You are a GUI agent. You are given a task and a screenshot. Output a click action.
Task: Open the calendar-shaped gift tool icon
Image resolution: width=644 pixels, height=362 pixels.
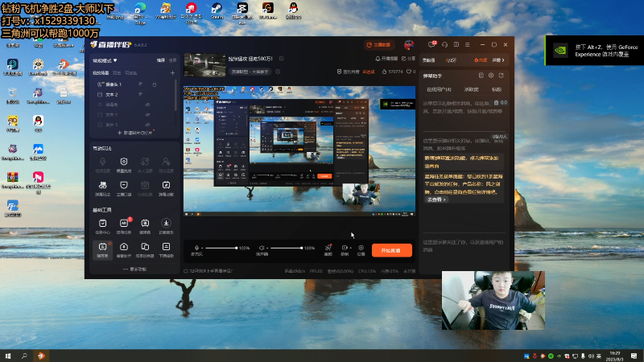tap(145, 185)
